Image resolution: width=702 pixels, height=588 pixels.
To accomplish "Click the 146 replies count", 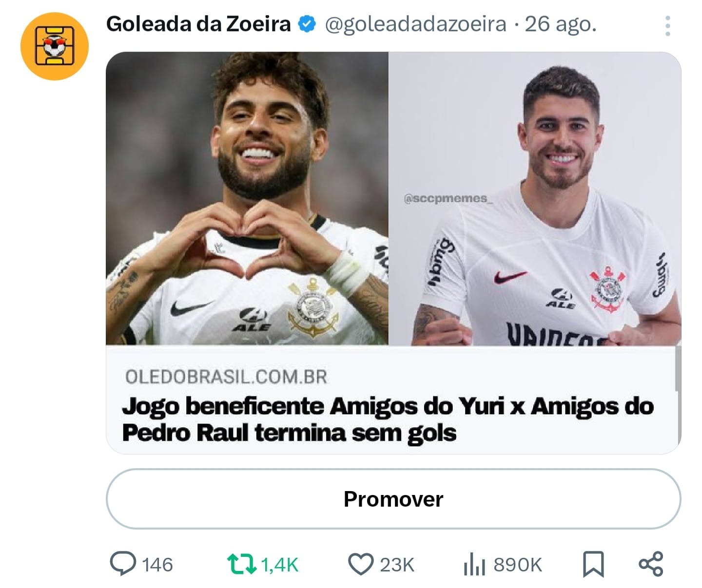I will click(x=157, y=565).
